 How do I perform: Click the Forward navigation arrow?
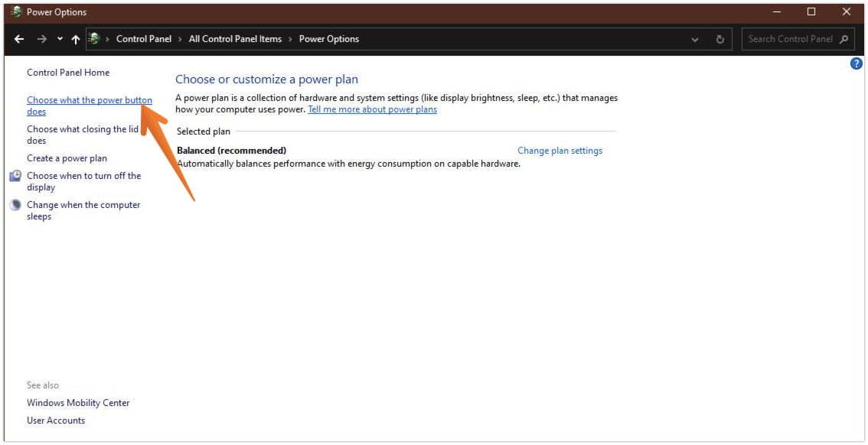click(x=42, y=39)
